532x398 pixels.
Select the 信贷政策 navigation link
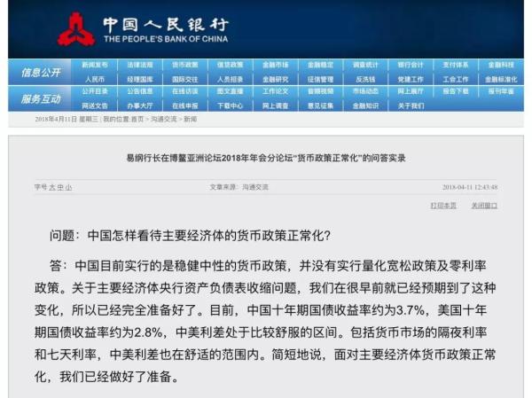pos(230,65)
